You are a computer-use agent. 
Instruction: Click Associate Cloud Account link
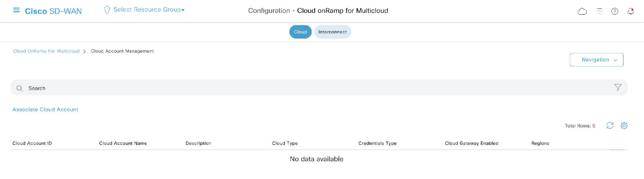[45, 110]
